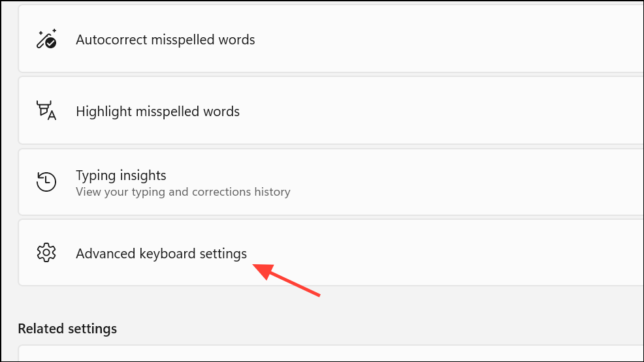Select the Highlight misspelled words label
This screenshot has height=362, width=644.
point(157,112)
